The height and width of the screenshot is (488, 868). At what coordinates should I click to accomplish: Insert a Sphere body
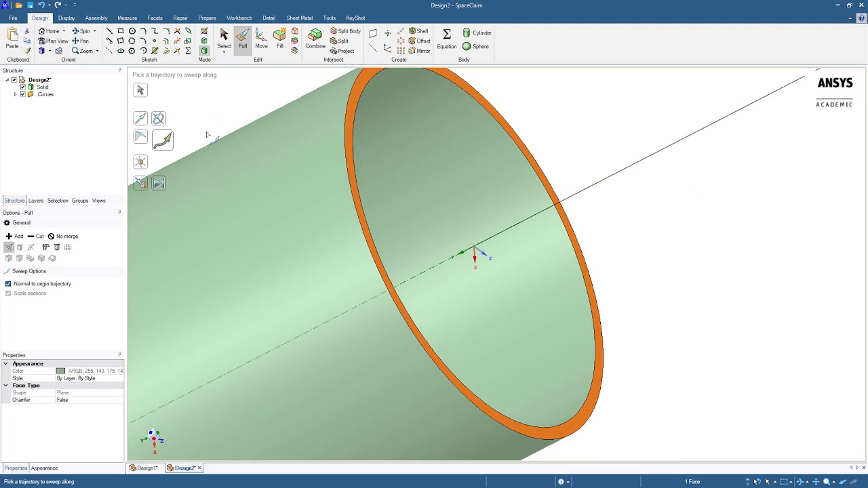point(475,46)
